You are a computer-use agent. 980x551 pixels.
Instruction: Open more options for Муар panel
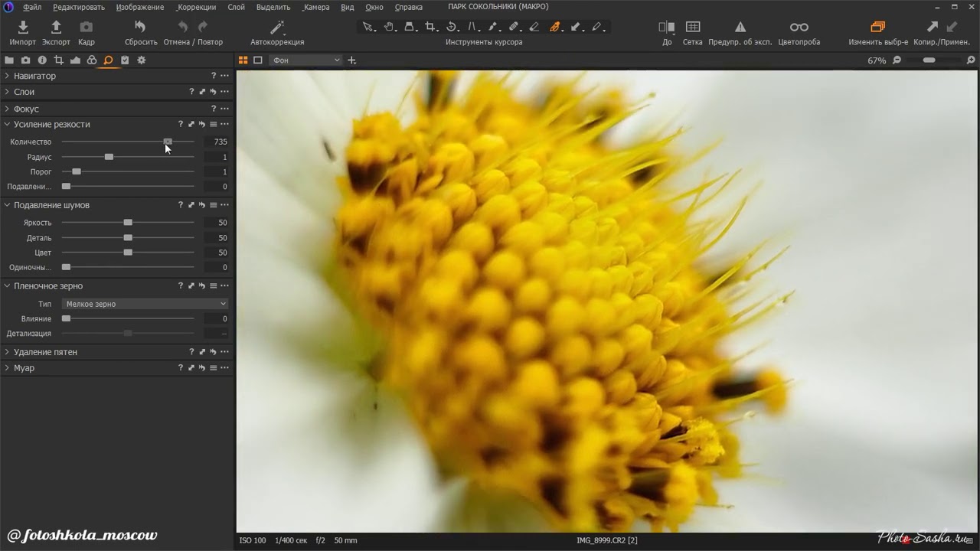point(224,368)
